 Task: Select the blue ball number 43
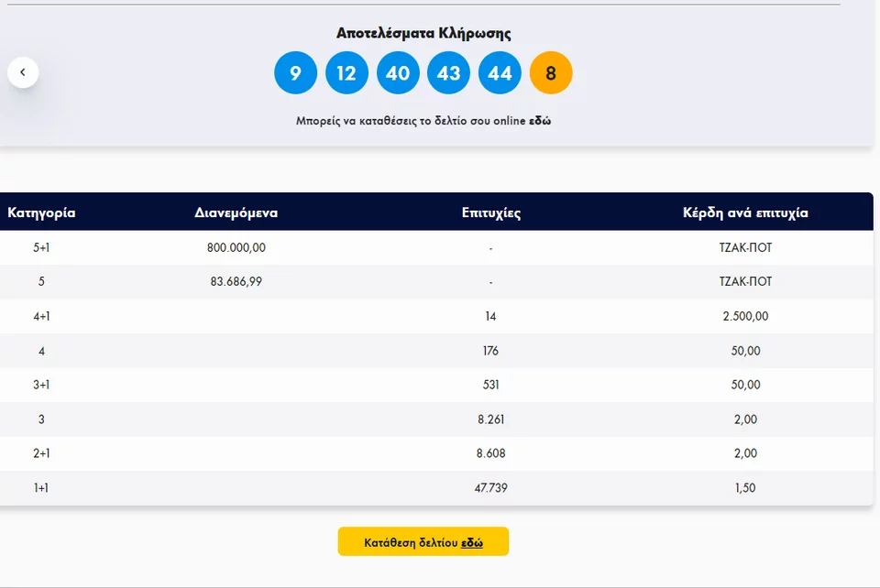tap(448, 73)
